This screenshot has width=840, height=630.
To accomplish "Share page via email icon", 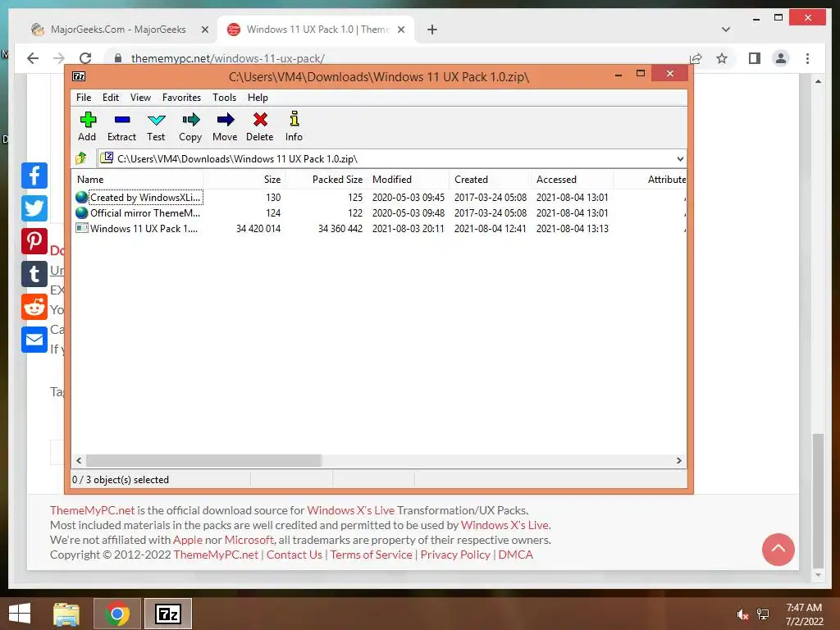I will point(34,339).
